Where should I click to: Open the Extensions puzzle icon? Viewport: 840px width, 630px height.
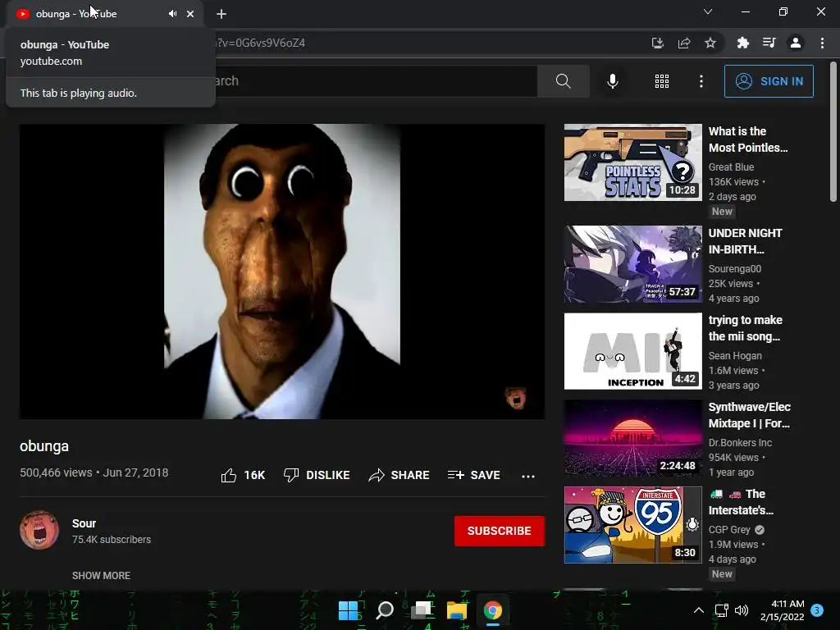[742, 43]
